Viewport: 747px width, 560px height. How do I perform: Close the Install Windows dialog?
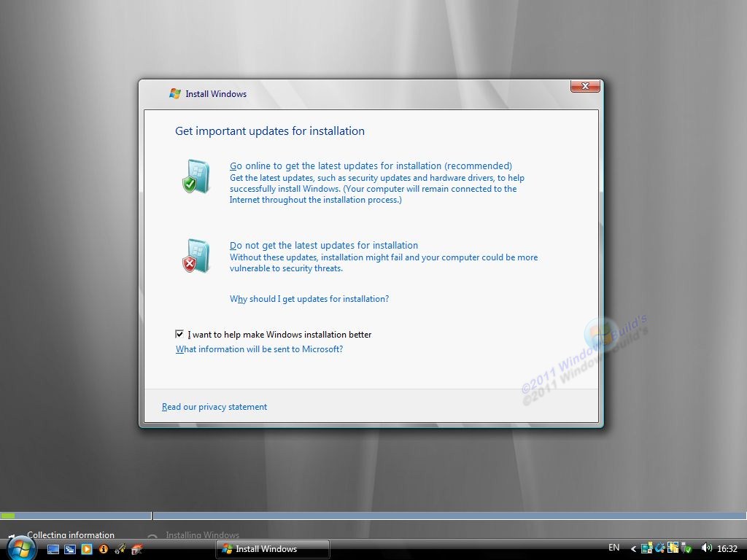[x=585, y=86]
